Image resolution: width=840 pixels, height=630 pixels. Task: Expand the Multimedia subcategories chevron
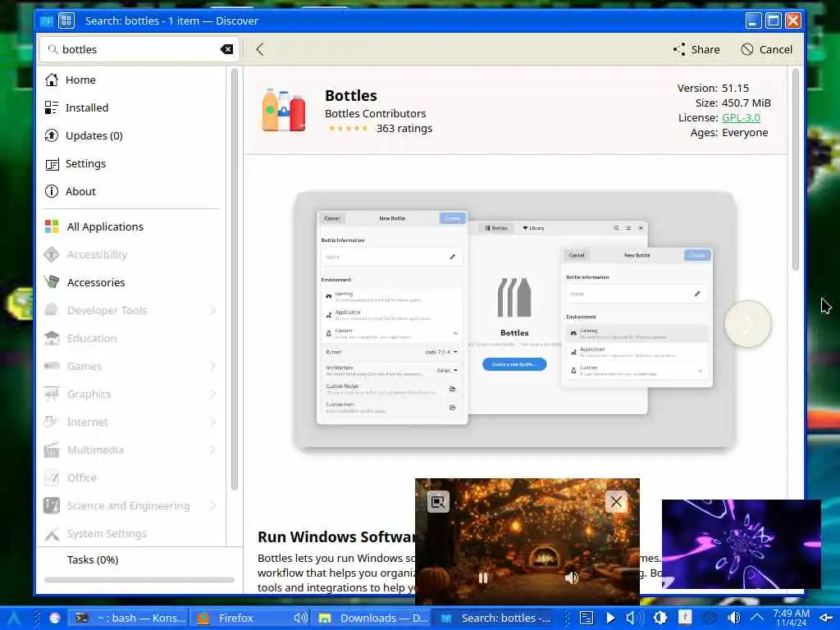212,450
